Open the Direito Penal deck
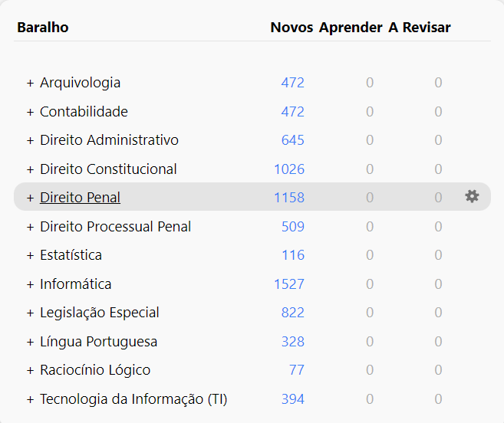The image size is (504, 423). click(80, 197)
